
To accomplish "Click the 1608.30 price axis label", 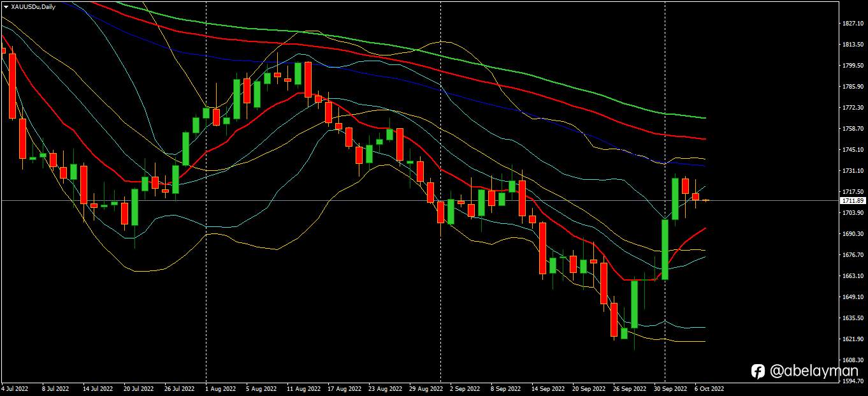I will (x=852, y=360).
